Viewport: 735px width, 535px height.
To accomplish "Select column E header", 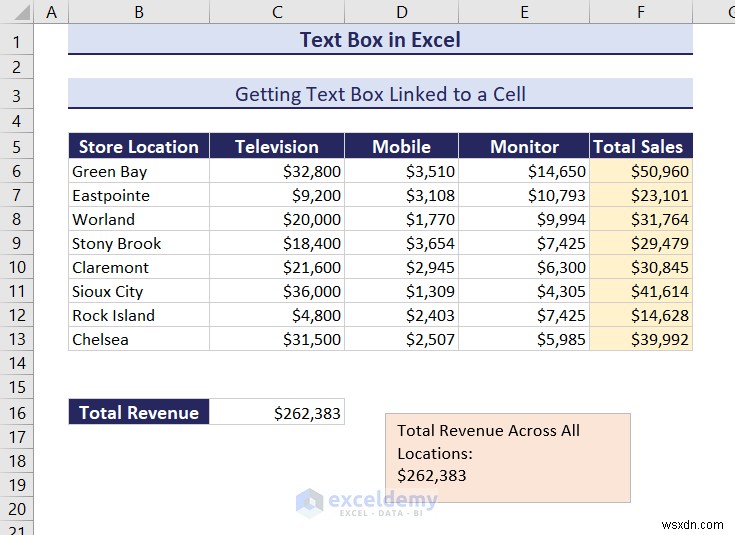I will point(524,12).
